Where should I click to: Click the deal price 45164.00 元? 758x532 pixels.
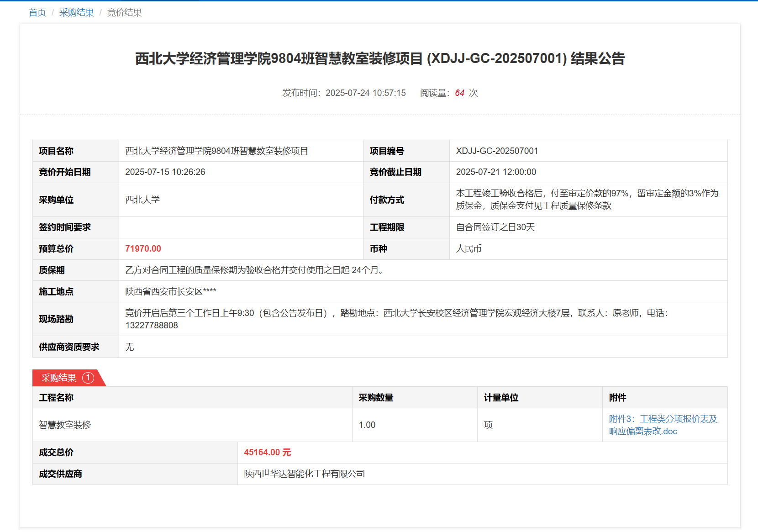(267, 453)
